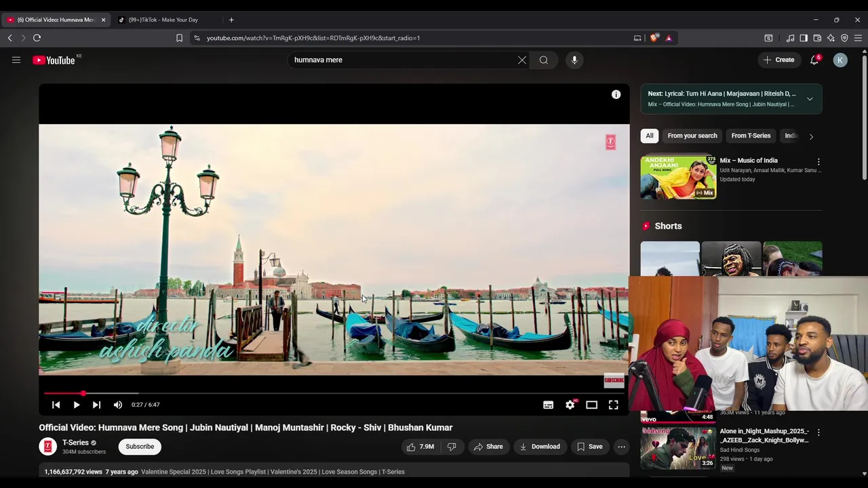
Task: Open YouTube notifications bell
Action: tap(814, 60)
